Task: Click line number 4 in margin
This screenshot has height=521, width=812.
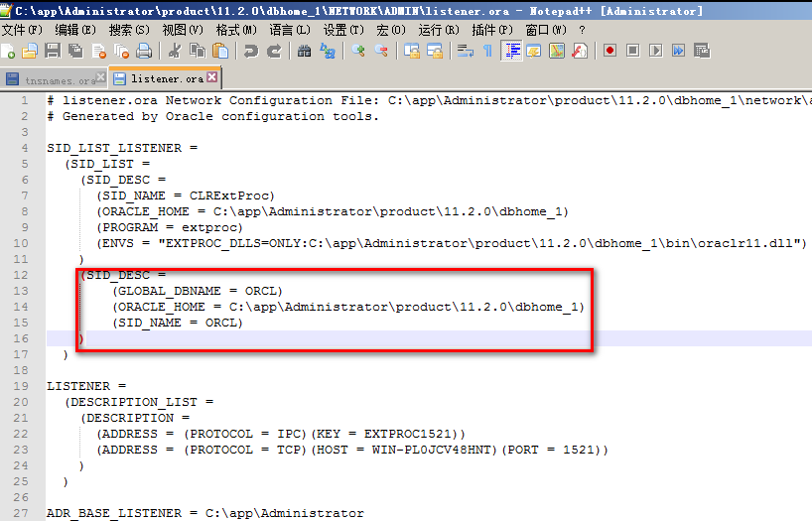Action: [25, 148]
